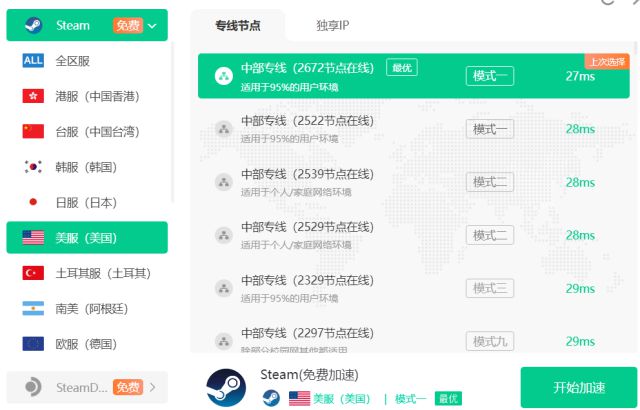Screen dimensions: 640x410
Task: Select 土耳其服（土耳其）region
Action: point(87,273)
